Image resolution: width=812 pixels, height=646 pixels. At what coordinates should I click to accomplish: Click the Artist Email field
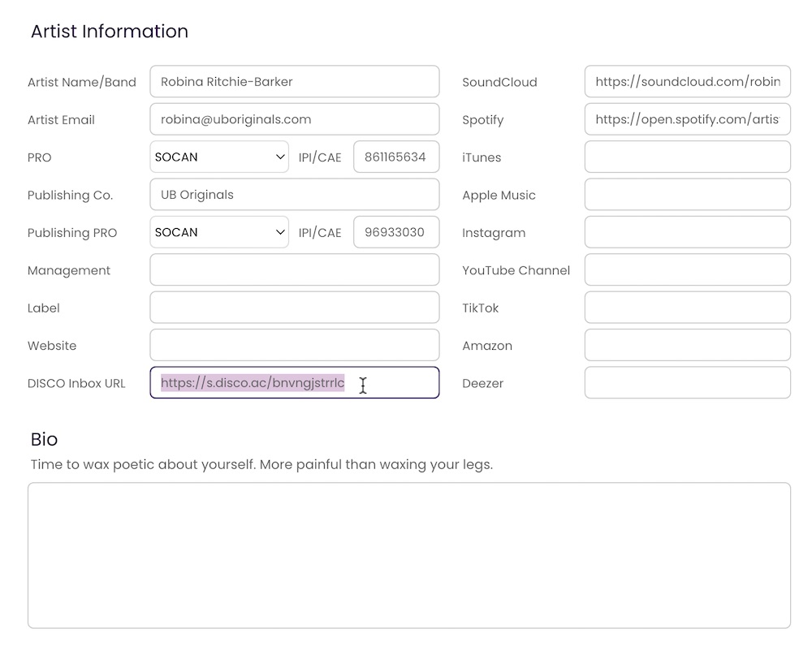(295, 119)
